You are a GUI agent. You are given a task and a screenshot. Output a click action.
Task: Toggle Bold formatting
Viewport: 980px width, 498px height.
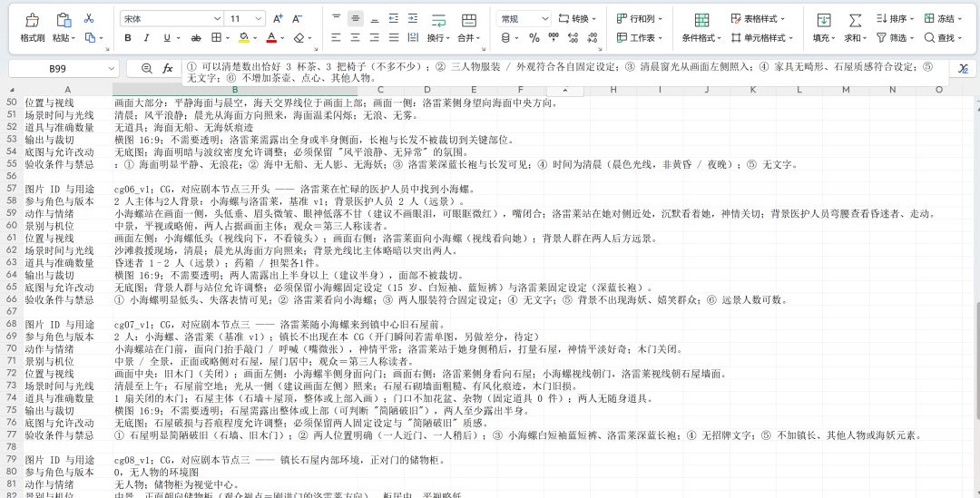128,38
